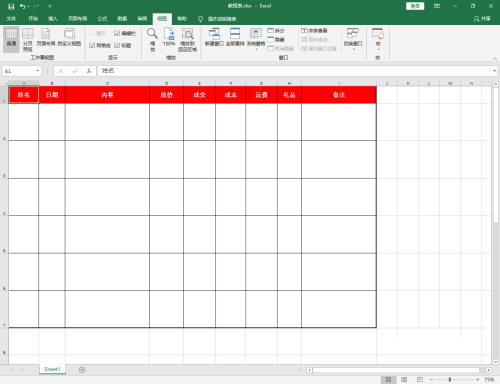Toggle the 网格线 Gridlines checkbox
This screenshot has width=500, height=384.
[100, 45]
